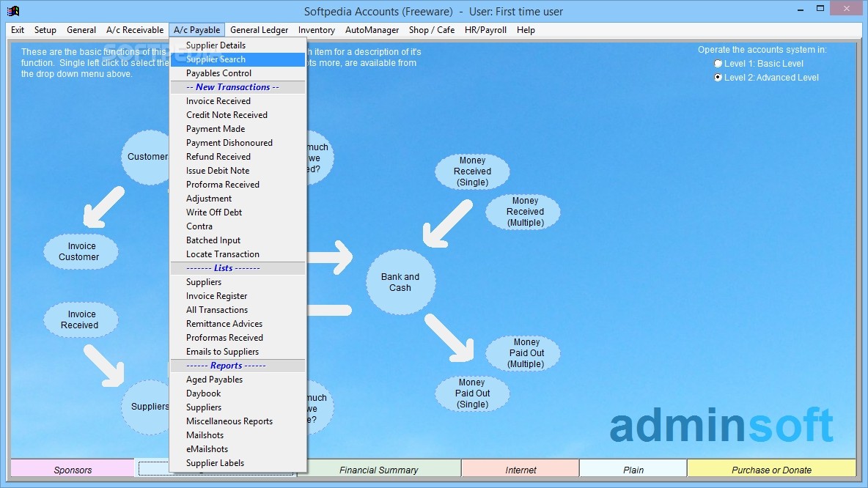
Task: Click the Customer bubble
Action: click(x=146, y=157)
